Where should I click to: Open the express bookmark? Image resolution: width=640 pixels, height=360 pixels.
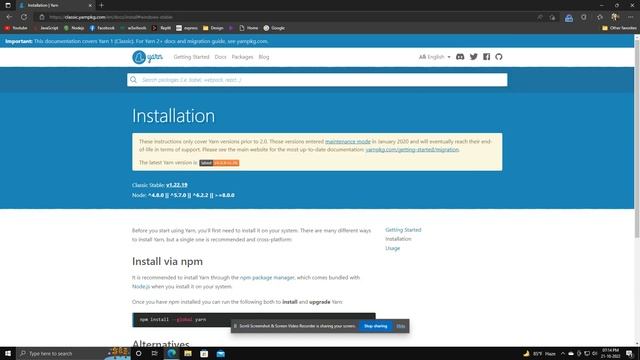pyautogui.click(x=187, y=28)
